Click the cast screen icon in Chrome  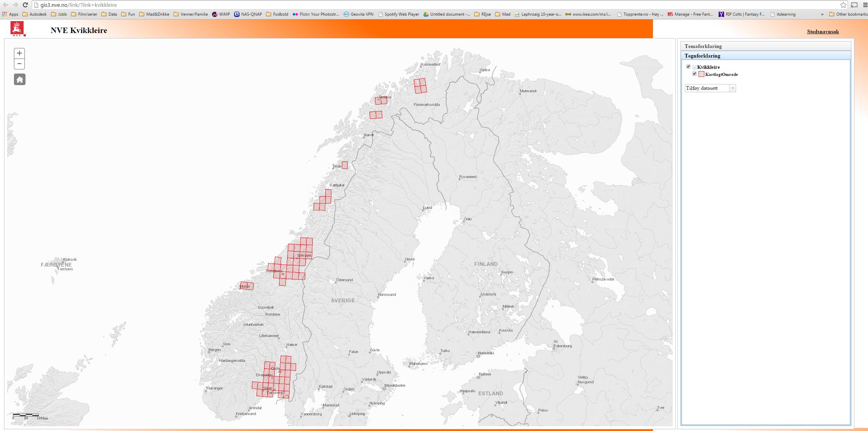[854, 5]
